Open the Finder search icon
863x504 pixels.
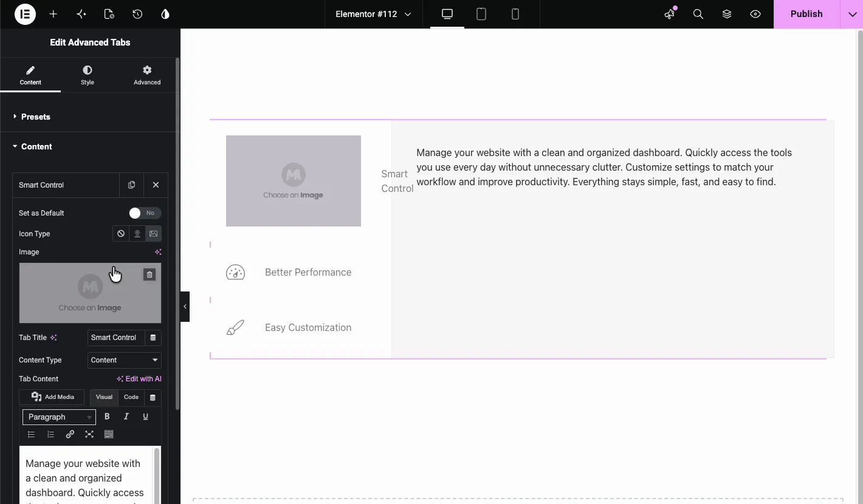(x=698, y=14)
